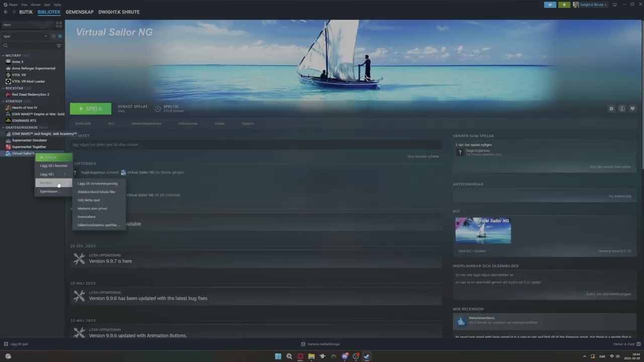
Task: Choose 'Avinstallera' in the submenu
Action: pos(99,217)
